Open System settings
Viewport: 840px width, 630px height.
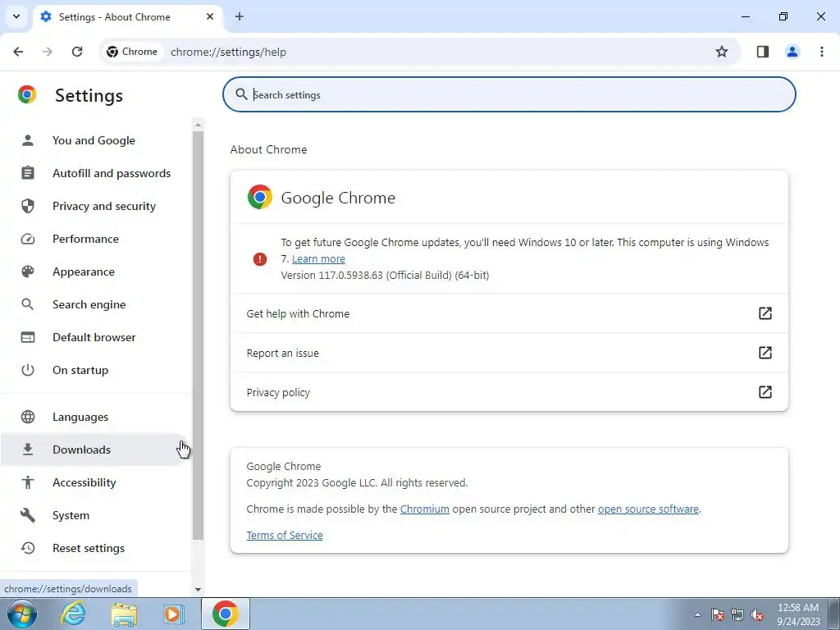95,515
